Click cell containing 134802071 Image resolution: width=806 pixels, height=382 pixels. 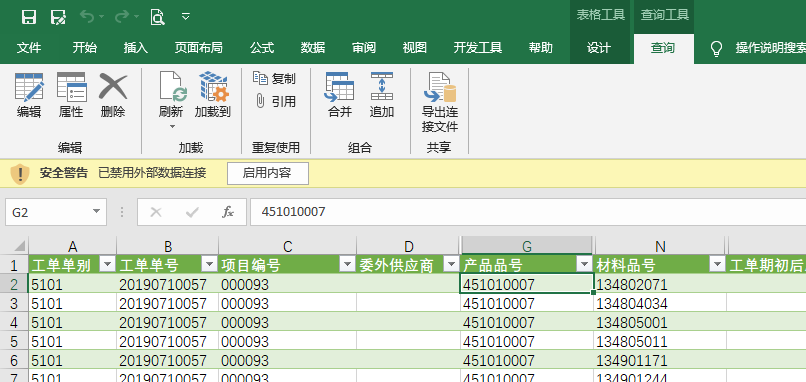[x=660, y=284]
